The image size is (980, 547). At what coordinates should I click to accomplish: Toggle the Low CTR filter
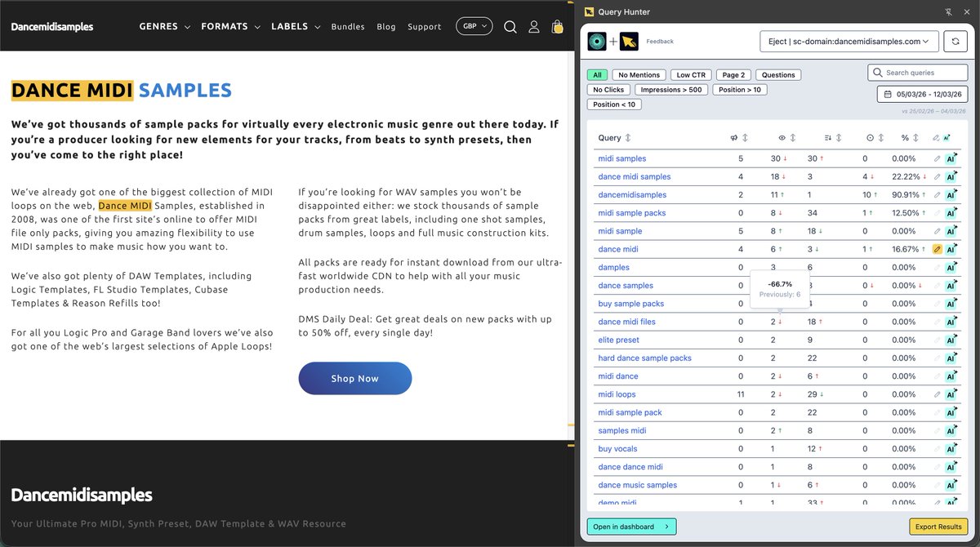[x=691, y=75]
